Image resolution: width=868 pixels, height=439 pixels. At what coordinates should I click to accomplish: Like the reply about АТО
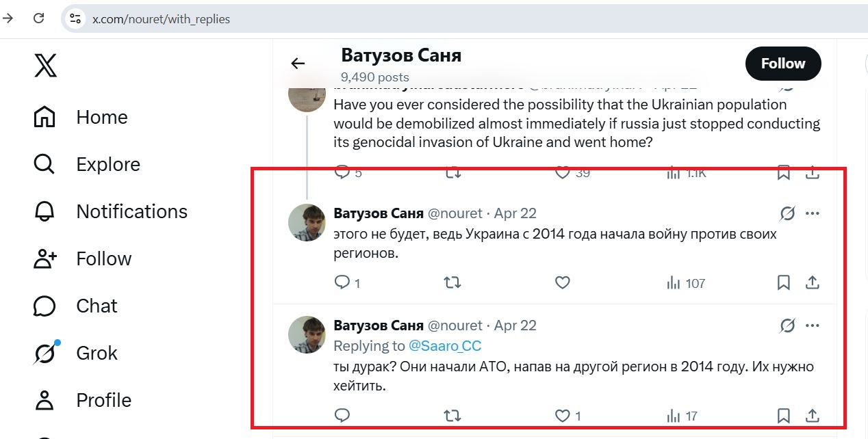click(x=562, y=415)
